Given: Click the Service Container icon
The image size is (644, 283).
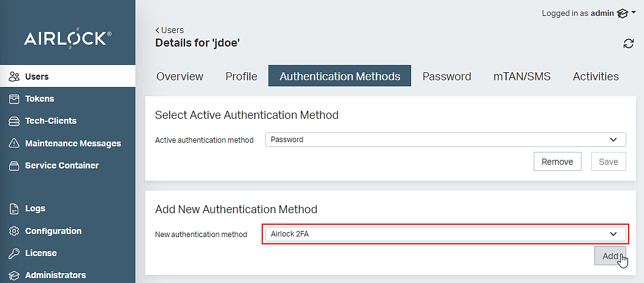Looking at the screenshot, I should (15, 165).
